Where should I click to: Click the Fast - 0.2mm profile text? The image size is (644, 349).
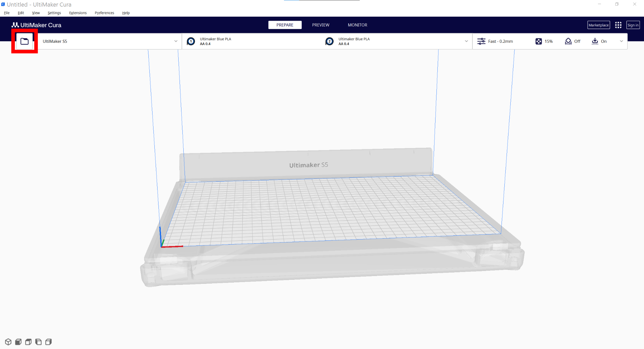[500, 41]
